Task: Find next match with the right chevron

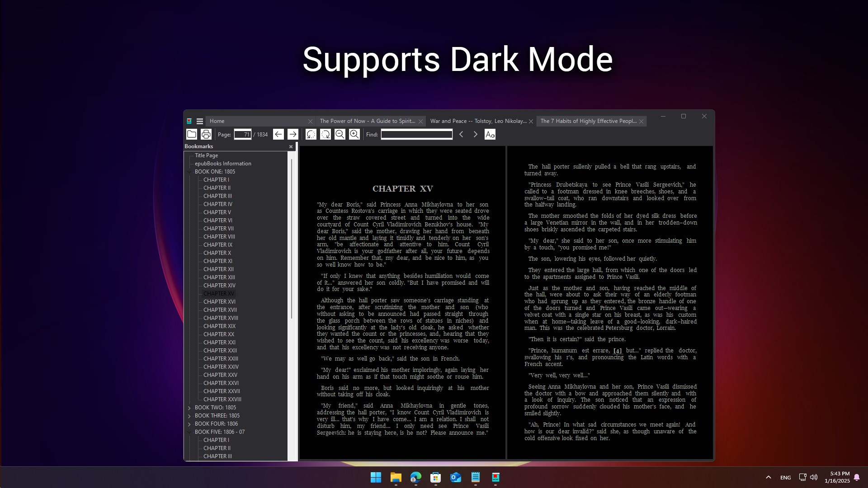Action: click(475, 134)
